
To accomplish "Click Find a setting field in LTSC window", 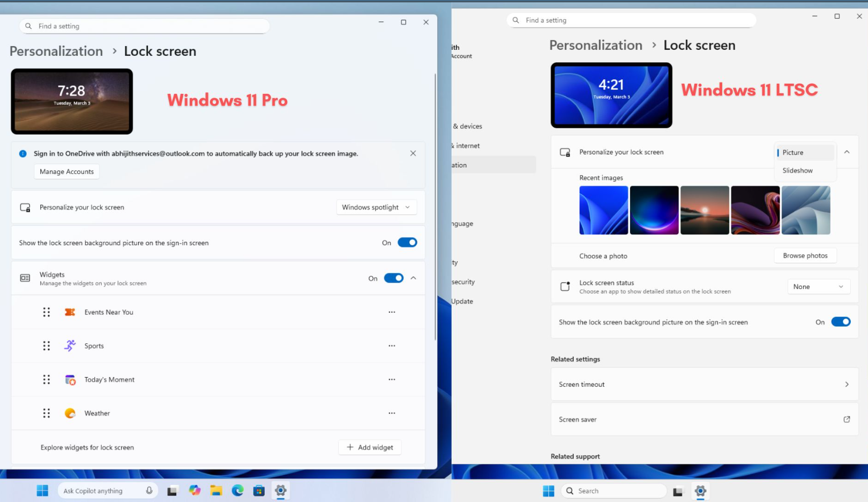I will 631,20.
